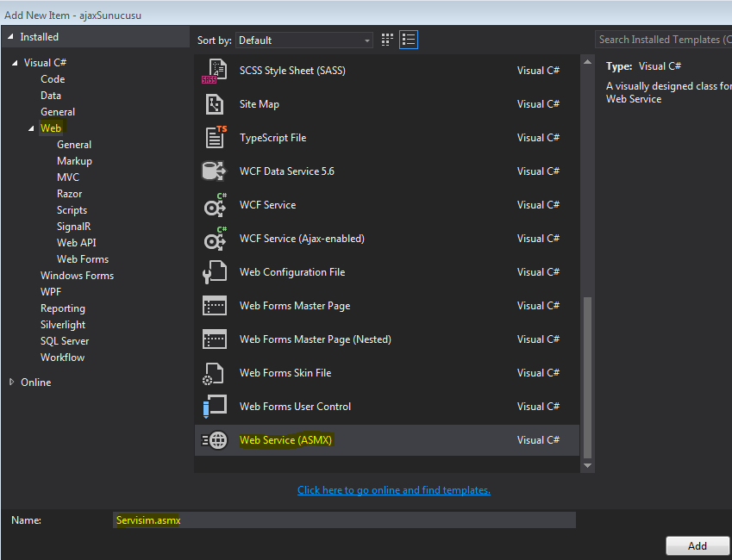Click the template list scrollbar thumb

(x=587, y=377)
